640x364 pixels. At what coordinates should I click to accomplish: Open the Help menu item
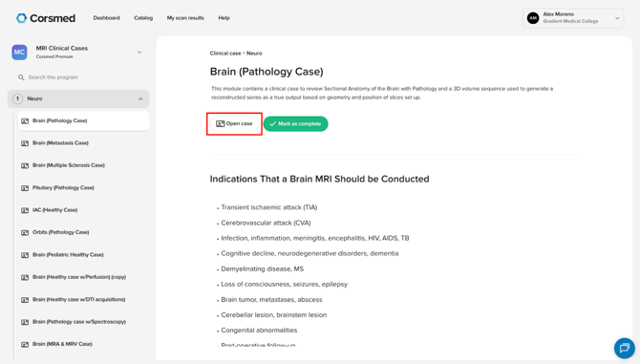tap(224, 18)
